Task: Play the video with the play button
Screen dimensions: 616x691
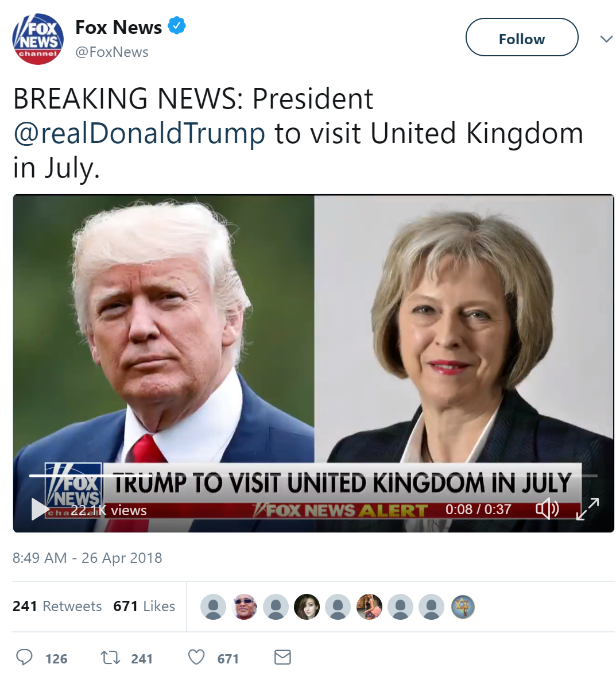Action: (x=39, y=509)
